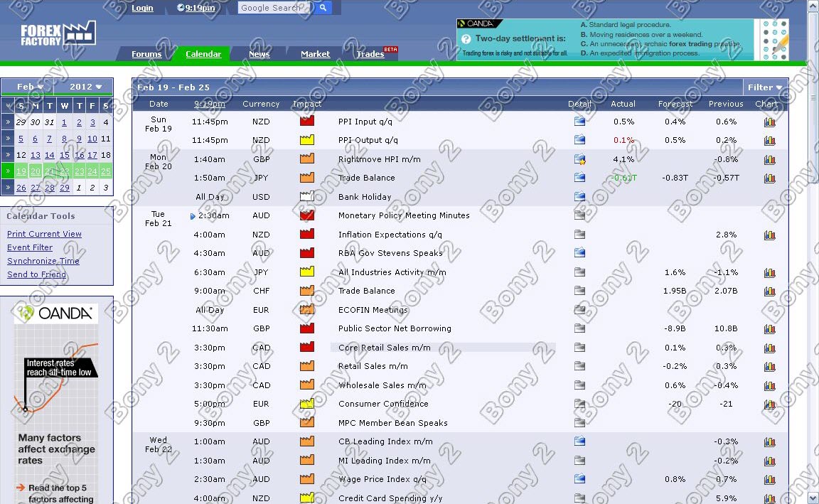Open detail folder for PPI Input q/q
This screenshot has height=504, width=819.
[x=579, y=122]
